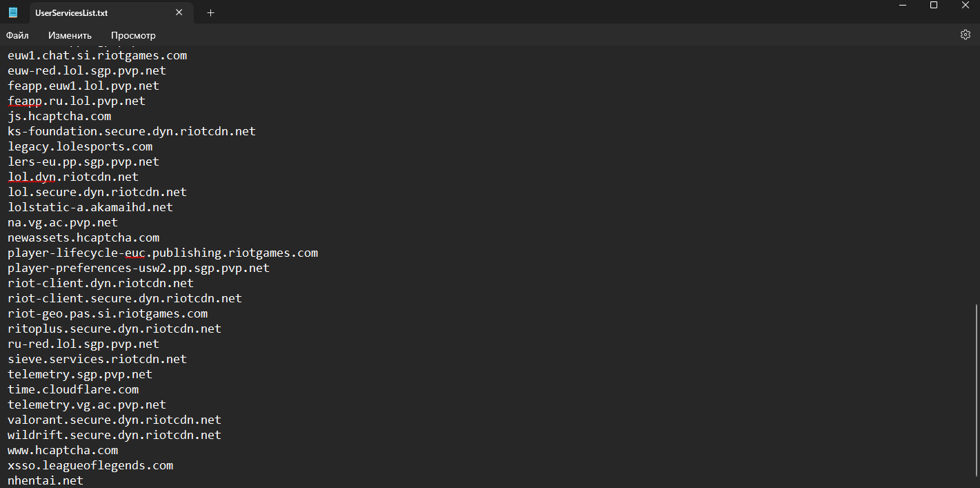Click line lers-eu.pp.sgp.pvp.net
The width and height of the screenshot is (980, 488).
tap(83, 162)
